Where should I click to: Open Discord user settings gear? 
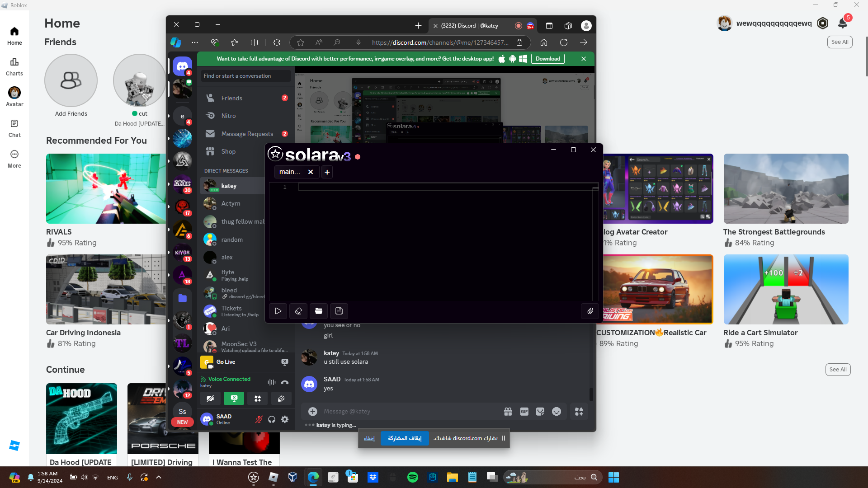[285, 419]
